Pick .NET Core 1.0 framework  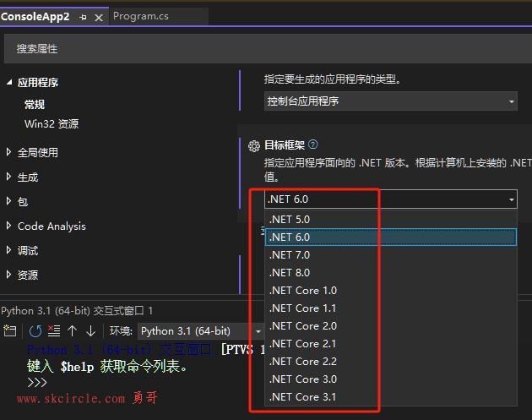pos(390,291)
